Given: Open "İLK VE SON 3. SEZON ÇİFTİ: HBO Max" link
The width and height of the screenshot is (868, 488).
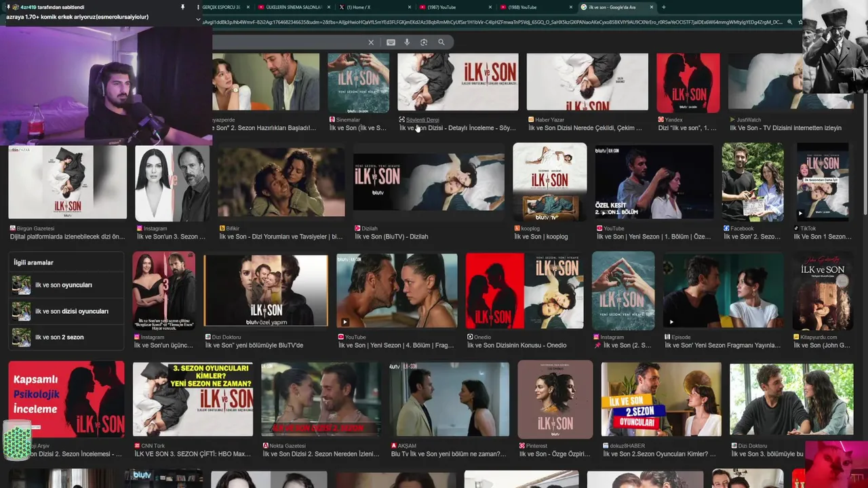Looking at the screenshot, I should pos(193,454).
